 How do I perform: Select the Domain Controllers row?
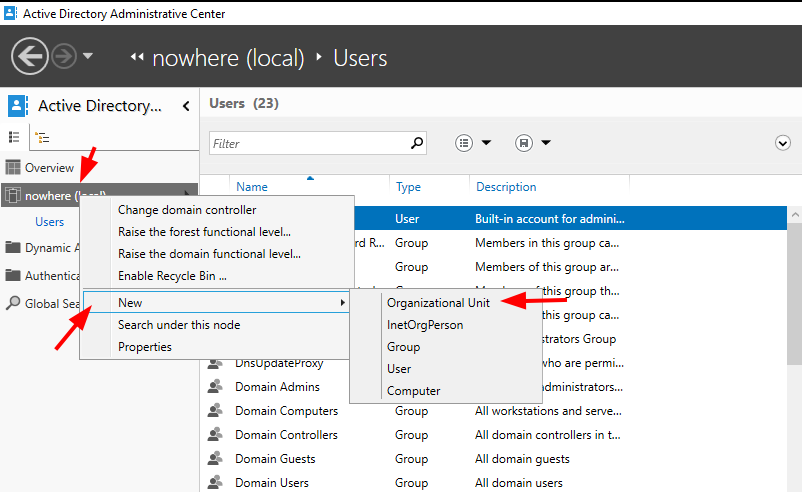[493, 435]
